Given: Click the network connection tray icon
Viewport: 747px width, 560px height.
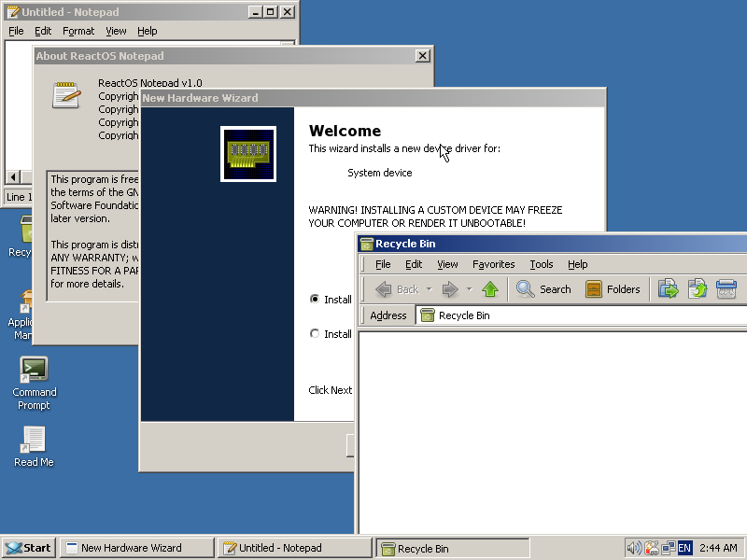Looking at the screenshot, I should pos(668,548).
